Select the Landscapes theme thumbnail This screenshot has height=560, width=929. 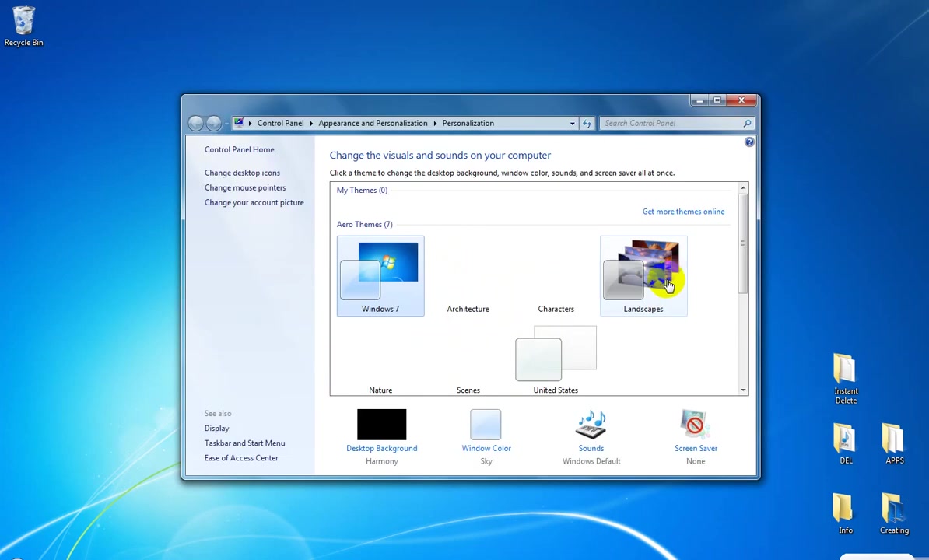click(643, 276)
